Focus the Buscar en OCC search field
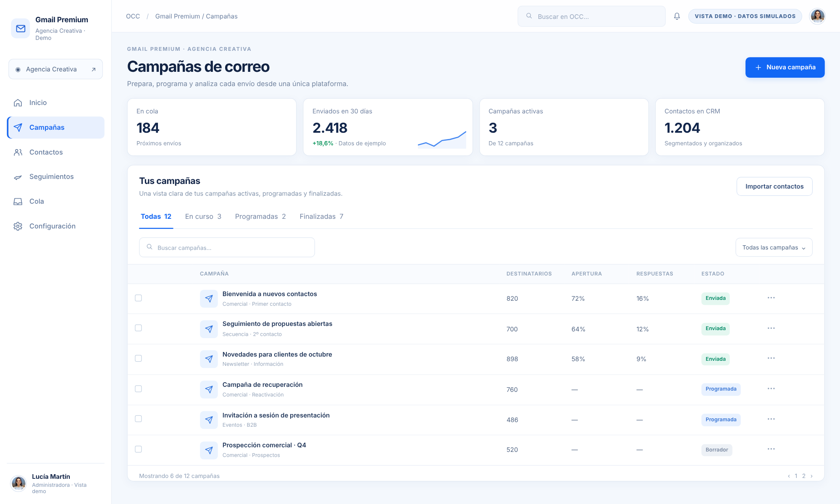The image size is (840, 504). [x=591, y=16]
